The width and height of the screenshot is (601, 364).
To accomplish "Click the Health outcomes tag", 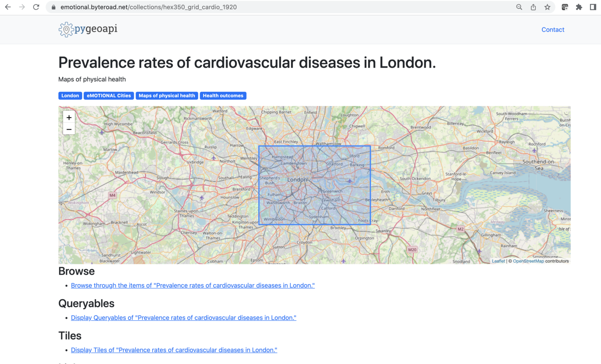I will click(223, 96).
